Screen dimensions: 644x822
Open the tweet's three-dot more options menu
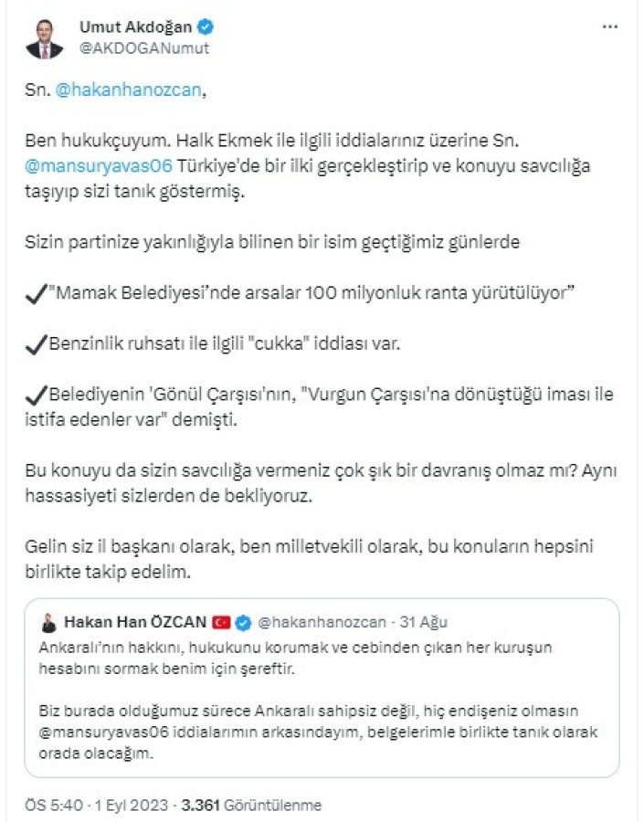pyautogui.click(x=609, y=27)
